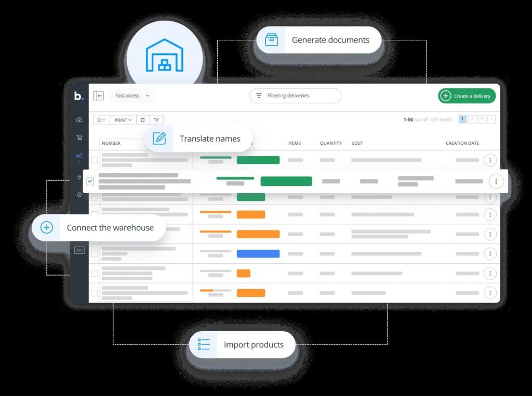The height and width of the screenshot is (396, 532).
Task: Uncheck the checked checkbox in the highlighted row
Action: 90,181
